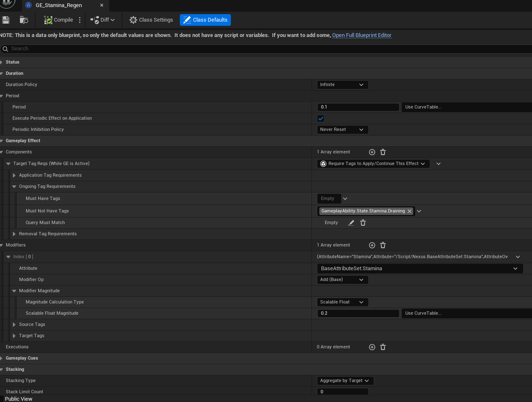Collapse the Duration section
The image size is (532, 402).
[2, 73]
